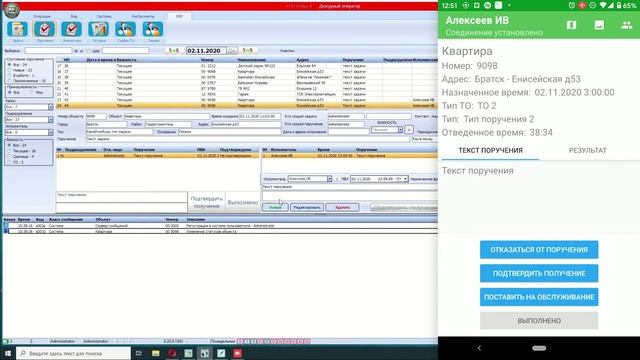640x360 pixels.
Task: Click the highlighted Поручения ribbon icon
Action: coord(44,29)
